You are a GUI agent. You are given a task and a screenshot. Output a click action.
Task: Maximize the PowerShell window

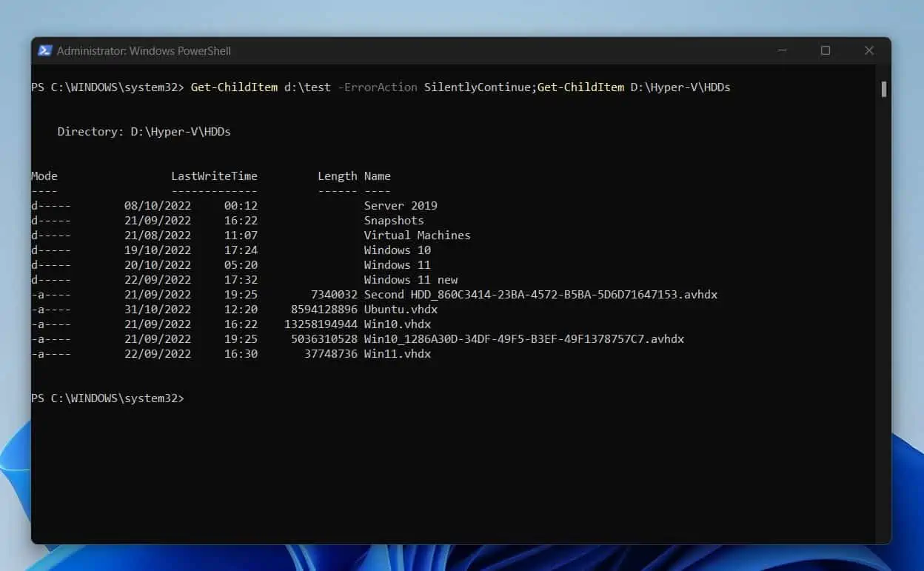(x=826, y=50)
